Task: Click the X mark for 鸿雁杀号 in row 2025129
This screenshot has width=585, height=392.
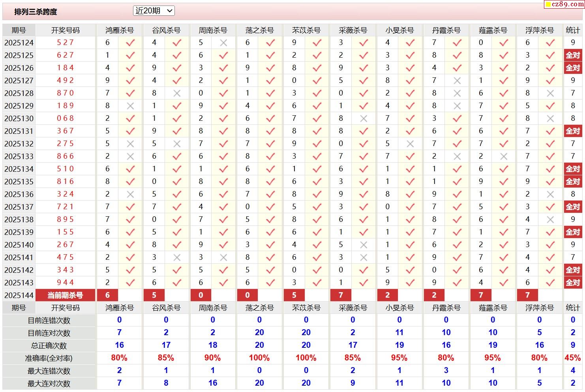Action: point(130,106)
